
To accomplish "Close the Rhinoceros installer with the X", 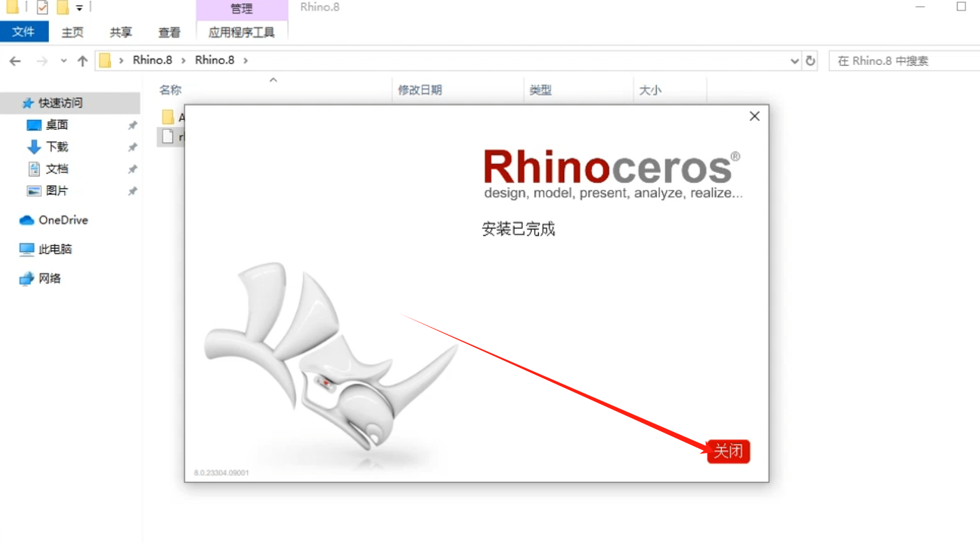I will [755, 117].
